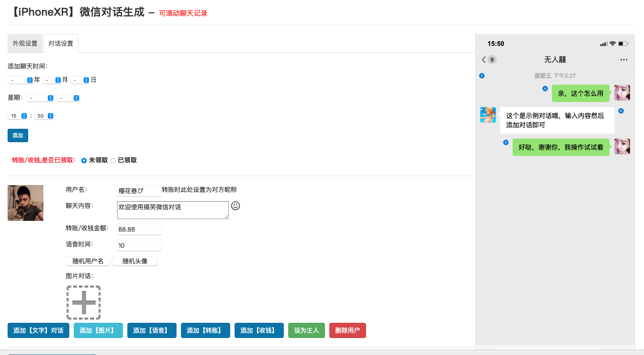Click sender avatar beside 亲，这个怎么用
Viewport: 644px width, 355px height.
pos(622,93)
